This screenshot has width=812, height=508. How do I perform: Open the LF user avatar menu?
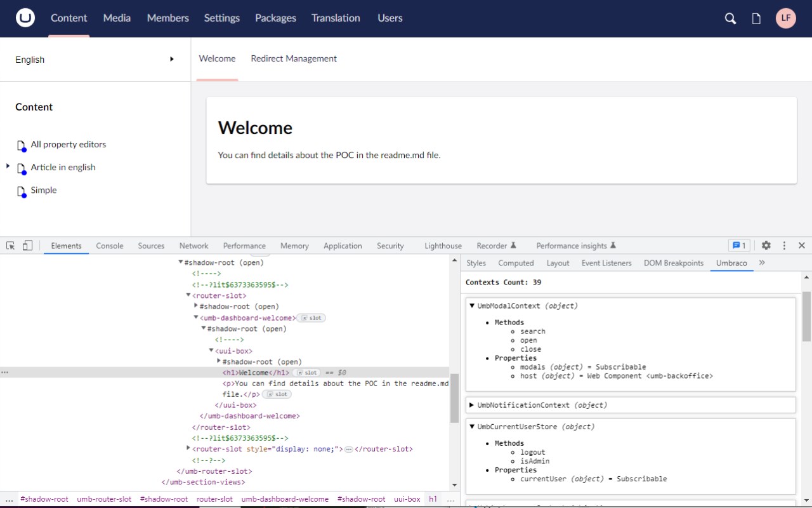click(x=786, y=18)
